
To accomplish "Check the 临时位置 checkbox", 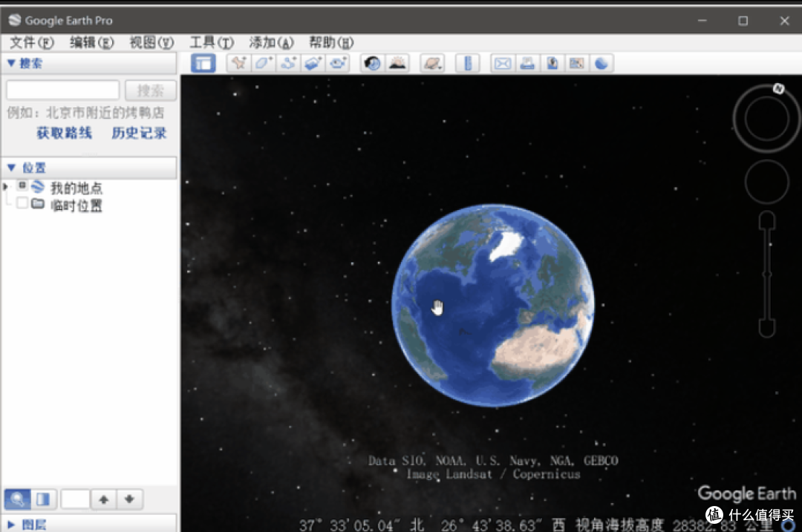I will tap(22, 203).
